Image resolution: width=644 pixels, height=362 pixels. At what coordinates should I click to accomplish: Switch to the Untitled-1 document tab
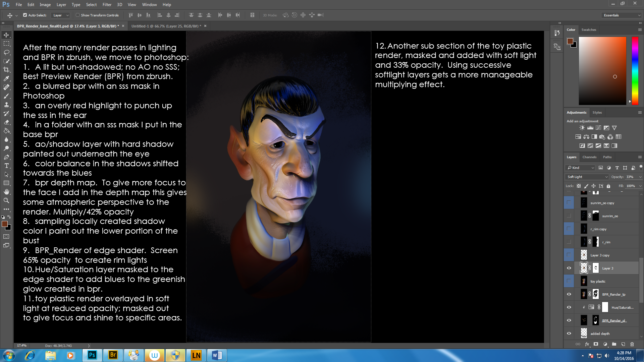pos(166,26)
